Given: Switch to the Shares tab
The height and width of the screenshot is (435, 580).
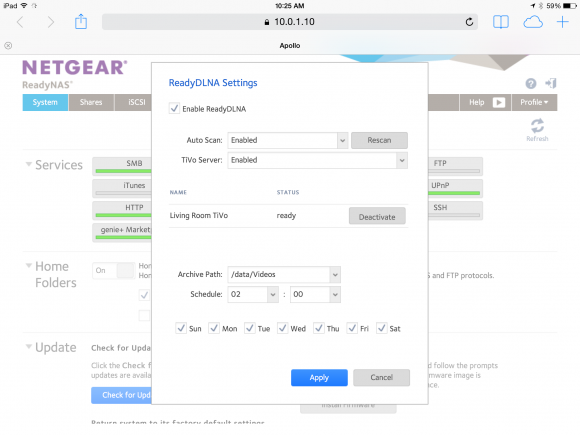Looking at the screenshot, I should (91, 102).
